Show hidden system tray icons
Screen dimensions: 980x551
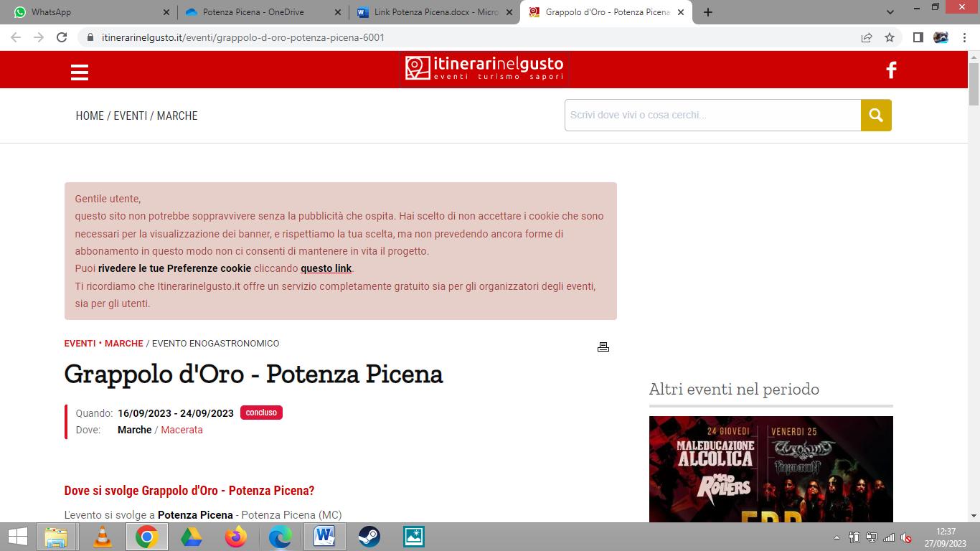click(x=837, y=537)
